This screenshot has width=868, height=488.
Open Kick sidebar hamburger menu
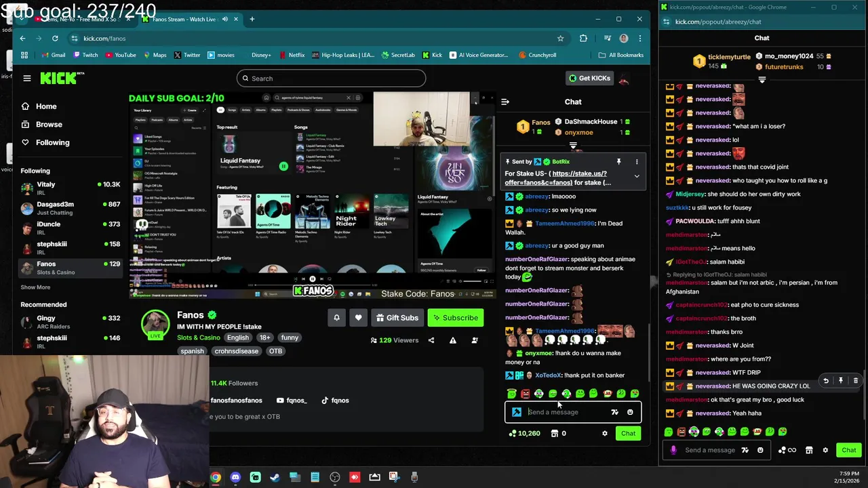27,78
